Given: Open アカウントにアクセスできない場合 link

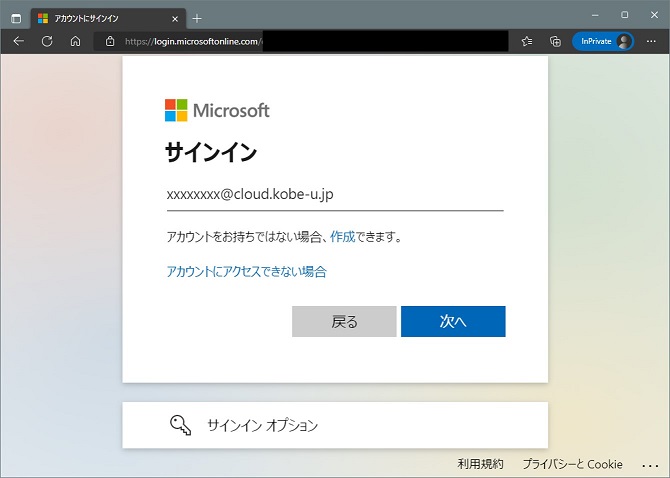Looking at the screenshot, I should click(x=247, y=272).
